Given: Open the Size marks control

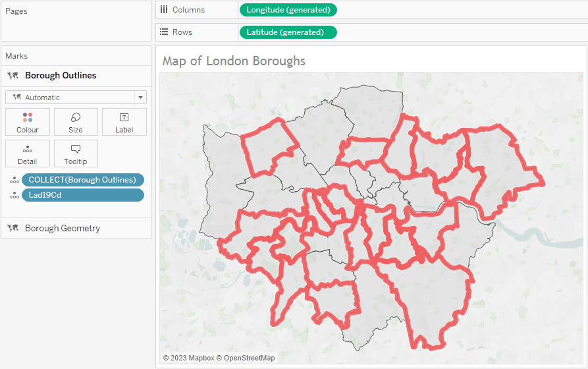Looking at the screenshot, I should [76, 122].
